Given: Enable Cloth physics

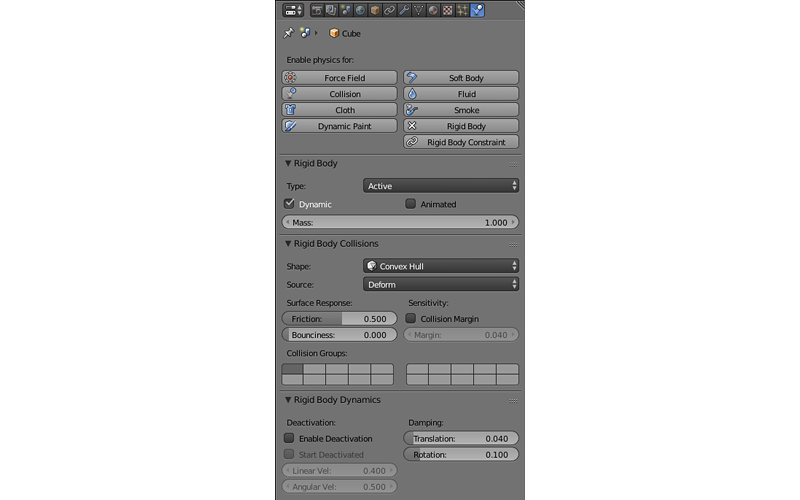Looking at the screenshot, I should pyautogui.click(x=339, y=110).
